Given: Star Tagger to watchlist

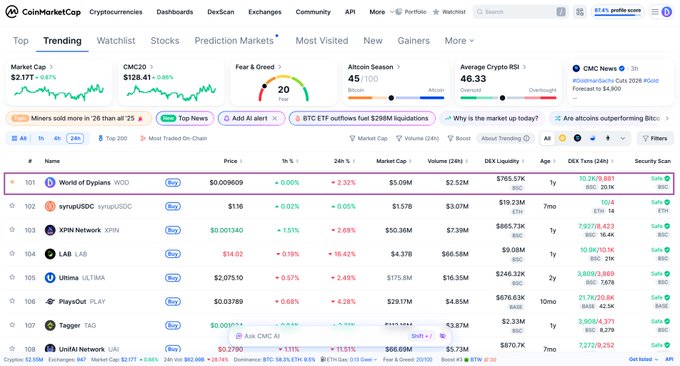Looking at the screenshot, I should (x=12, y=325).
